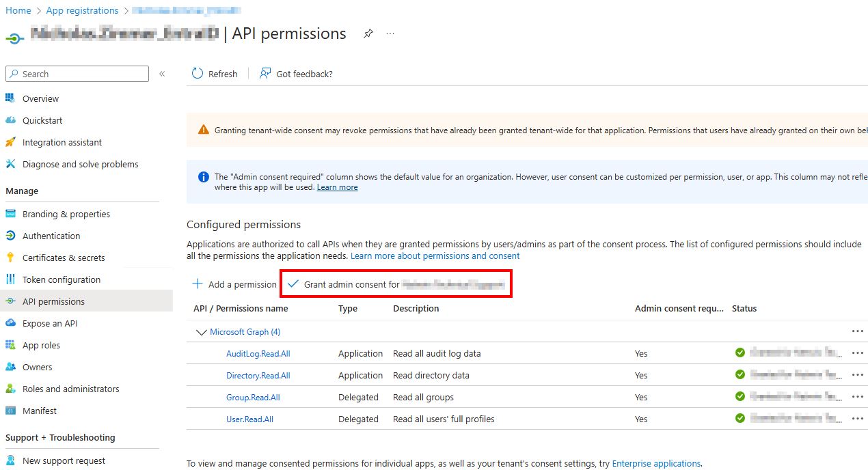Click the Add a permission plus icon
Screen dimensions: 868x470
pos(198,284)
